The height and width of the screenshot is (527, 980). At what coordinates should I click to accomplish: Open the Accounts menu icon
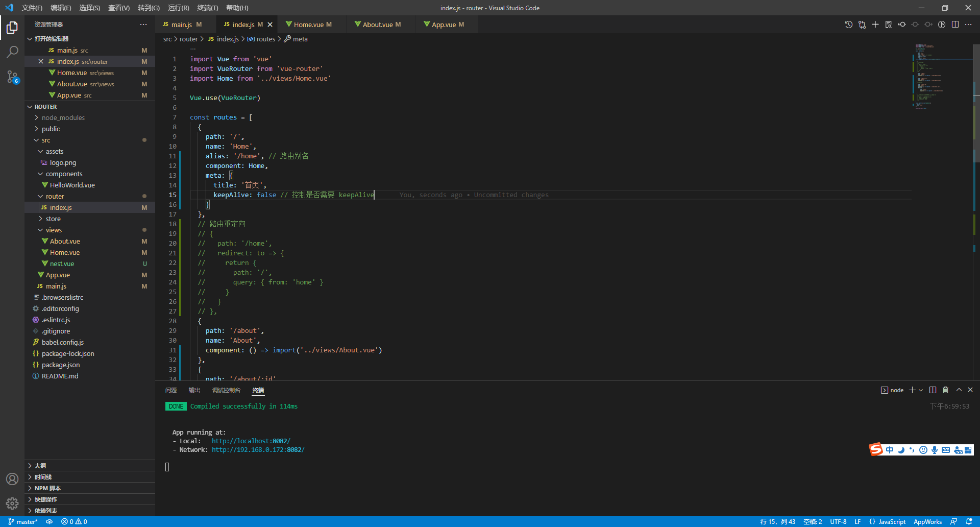(12, 479)
